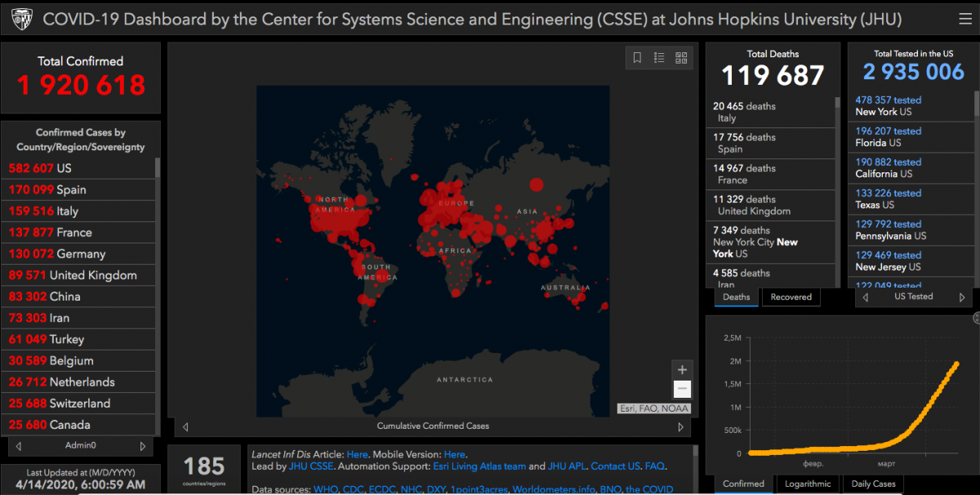Select Switzerland in confirmed cases list
The height and width of the screenshot is (495, 980).
[78, 404]
